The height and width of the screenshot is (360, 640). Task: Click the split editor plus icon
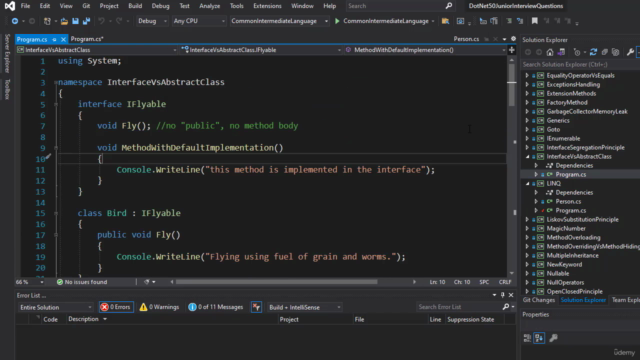coord(511,50)
